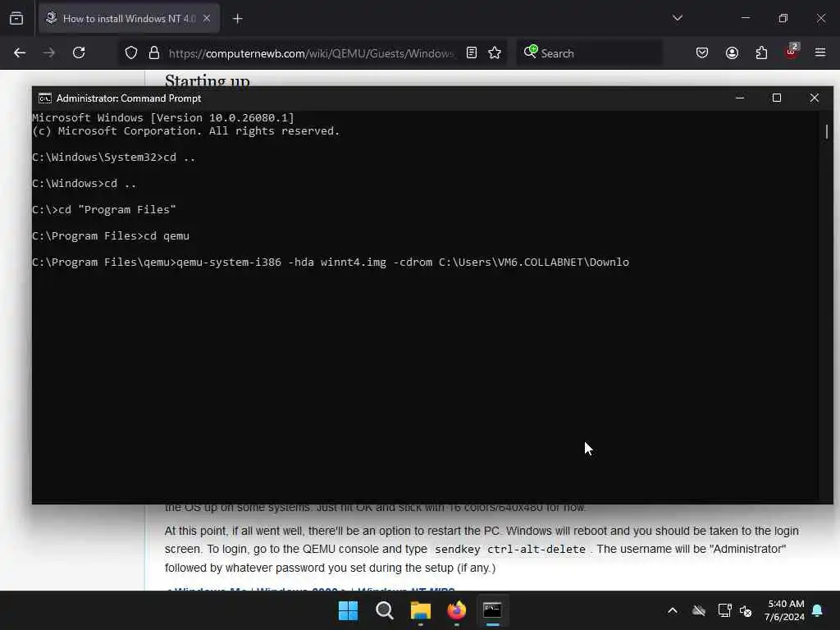Open File Explorer from taskbar
Image resolution: width=840 pixels, height=630 pixels.
[421, 610]
